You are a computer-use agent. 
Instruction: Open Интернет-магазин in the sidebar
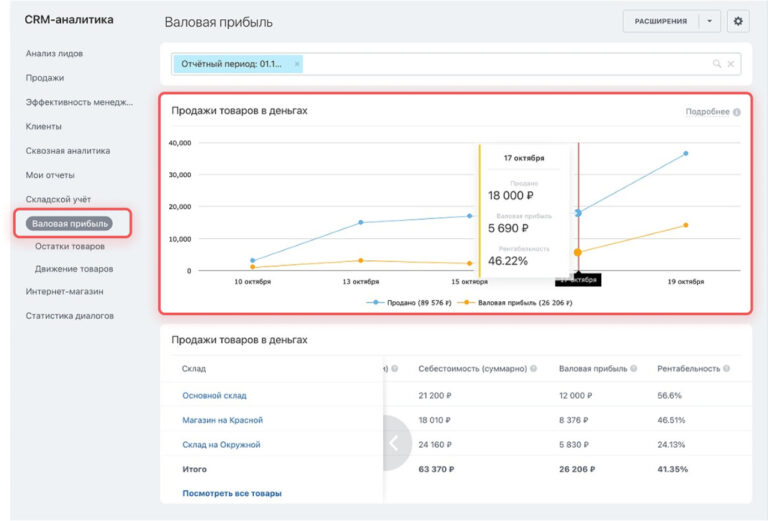[64, 291]
